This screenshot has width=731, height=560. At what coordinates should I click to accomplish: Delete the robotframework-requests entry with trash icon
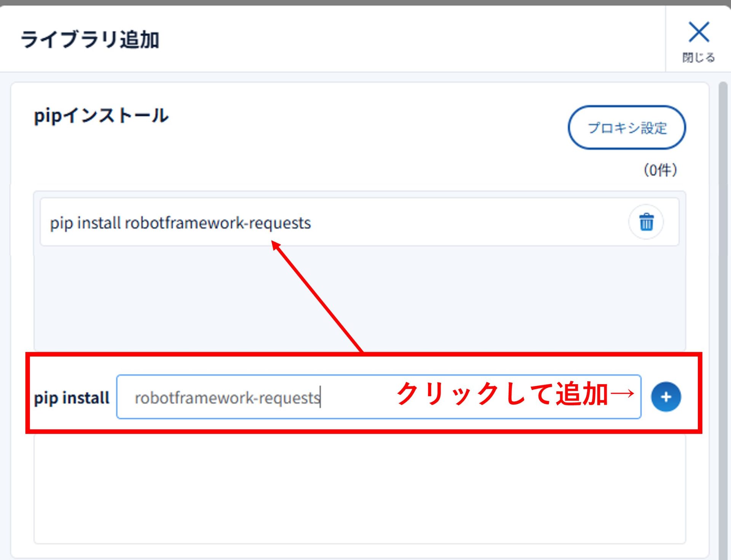(646, 222)
